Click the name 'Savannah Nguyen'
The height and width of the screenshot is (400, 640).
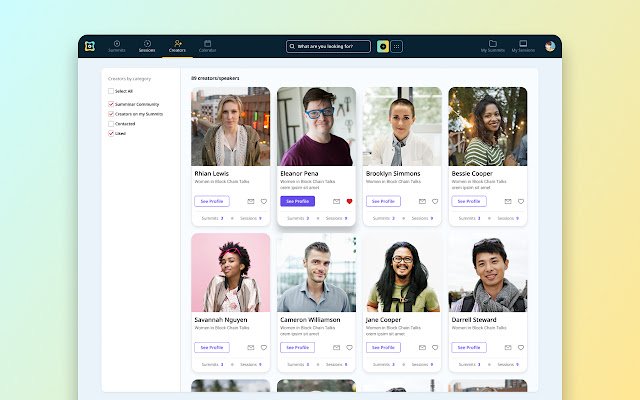pyautogui.click(x=221, y=320)
